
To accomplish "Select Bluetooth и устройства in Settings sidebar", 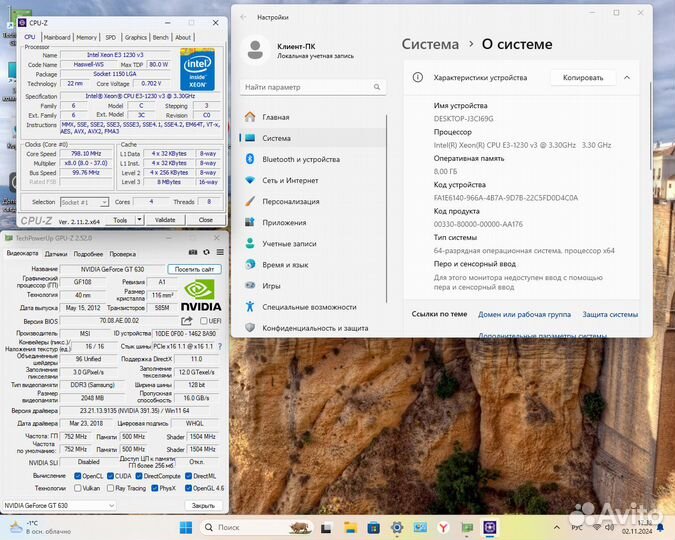I will click(x=313, y=159).
